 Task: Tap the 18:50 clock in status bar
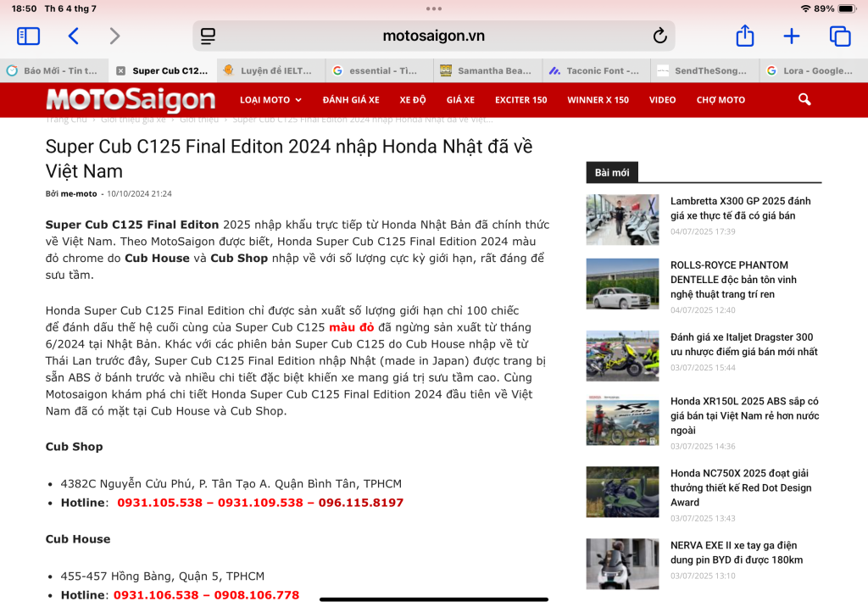tap(24, 8)
